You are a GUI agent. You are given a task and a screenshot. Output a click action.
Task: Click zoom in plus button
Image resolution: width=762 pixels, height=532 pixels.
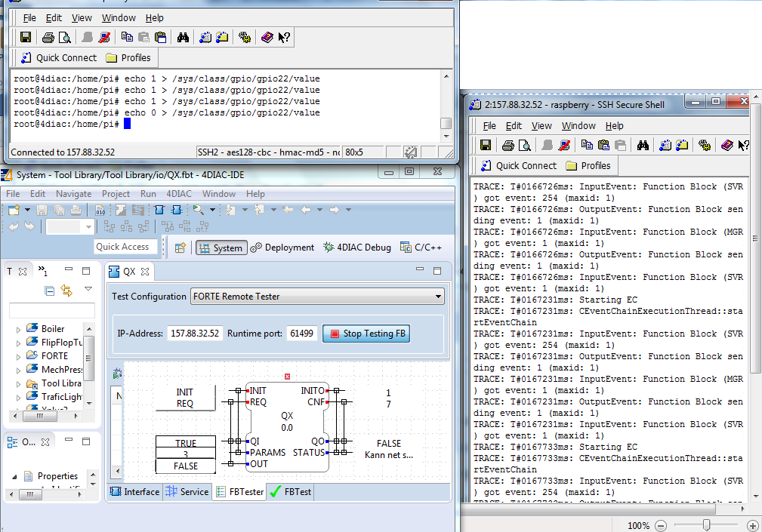coord(752,525)
